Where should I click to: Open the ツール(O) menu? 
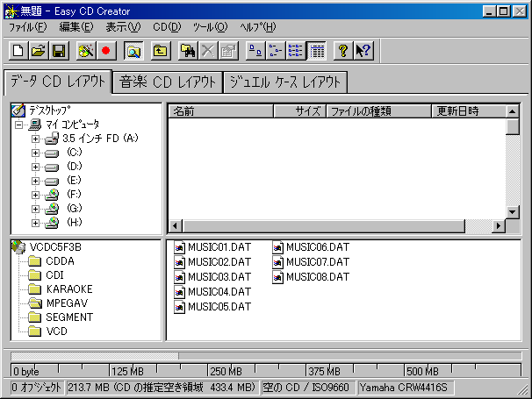pyautogui.click(x=210, y=27)
